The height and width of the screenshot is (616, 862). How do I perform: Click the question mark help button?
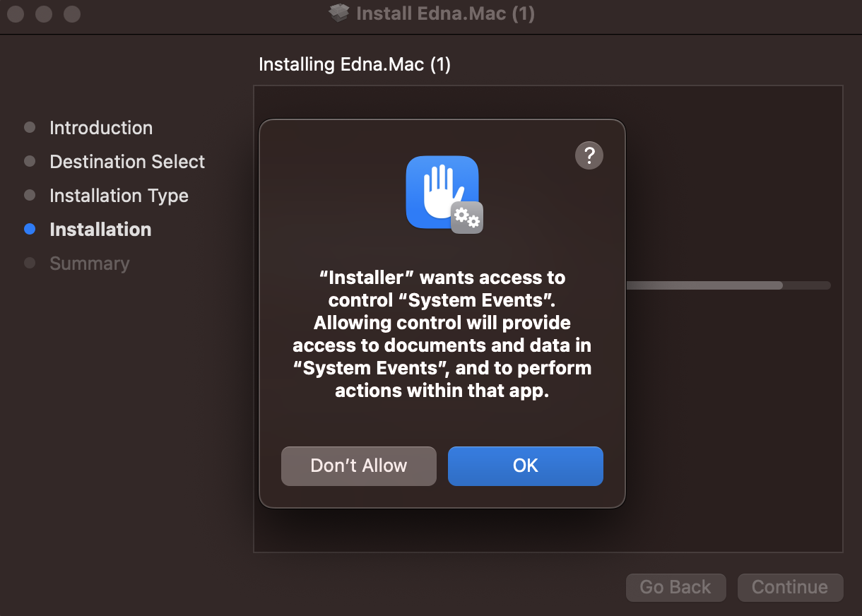pyautogui.click(x=589, y=155)
